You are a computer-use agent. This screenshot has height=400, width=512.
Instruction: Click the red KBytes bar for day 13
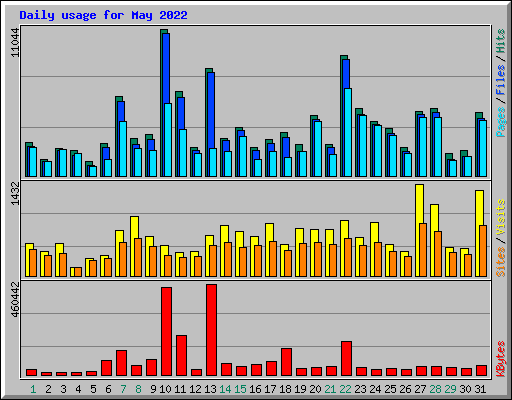click(x=211, y=330)
